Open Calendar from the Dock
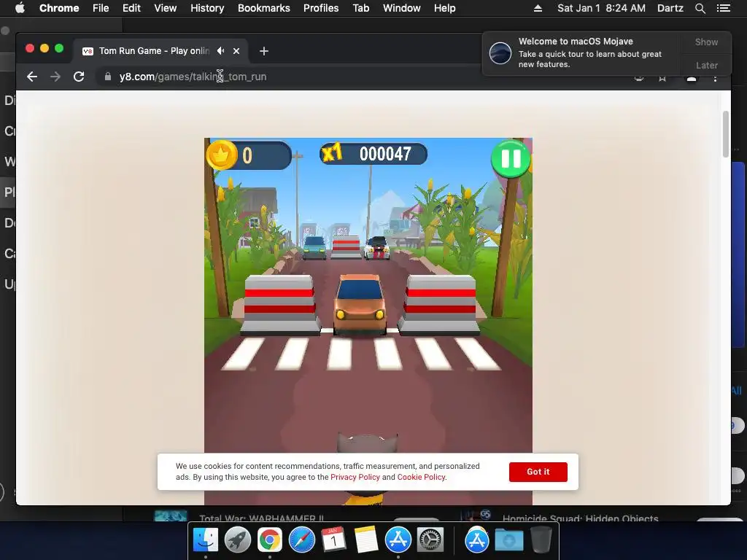 pos(333,540)
